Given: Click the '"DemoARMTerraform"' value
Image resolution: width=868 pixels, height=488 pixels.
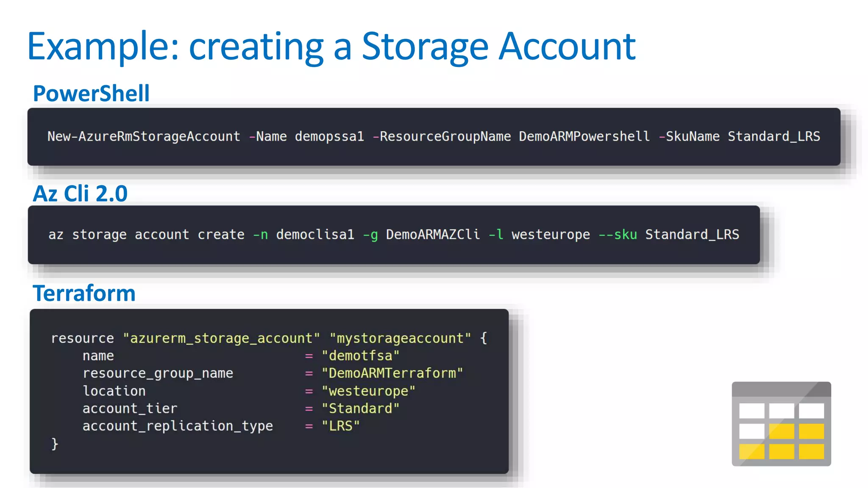Looking at the screenshot, I should coord(392,373).
